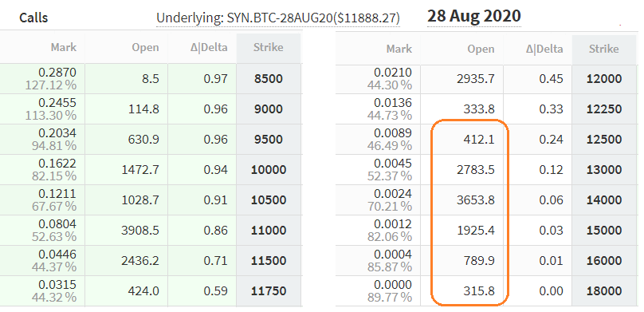Click open interest value 2783.5
The width and height of the screenshot is (644, 312).
point(476,170)
